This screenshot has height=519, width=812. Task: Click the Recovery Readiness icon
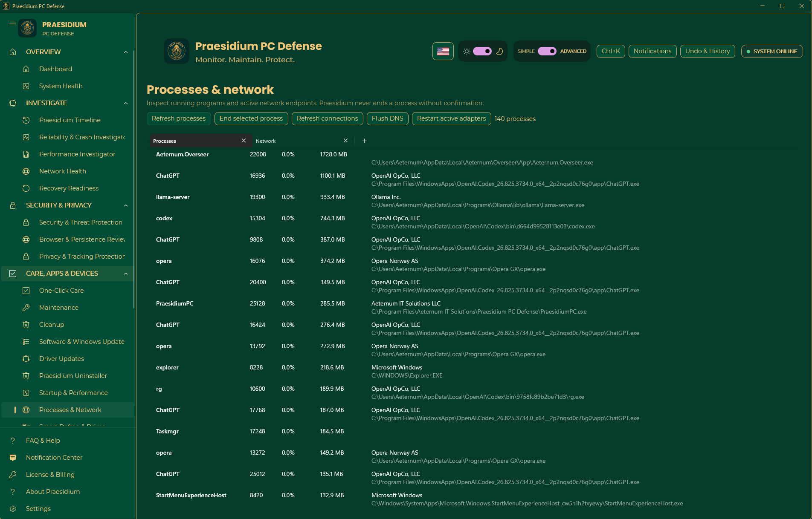point(26,188)
